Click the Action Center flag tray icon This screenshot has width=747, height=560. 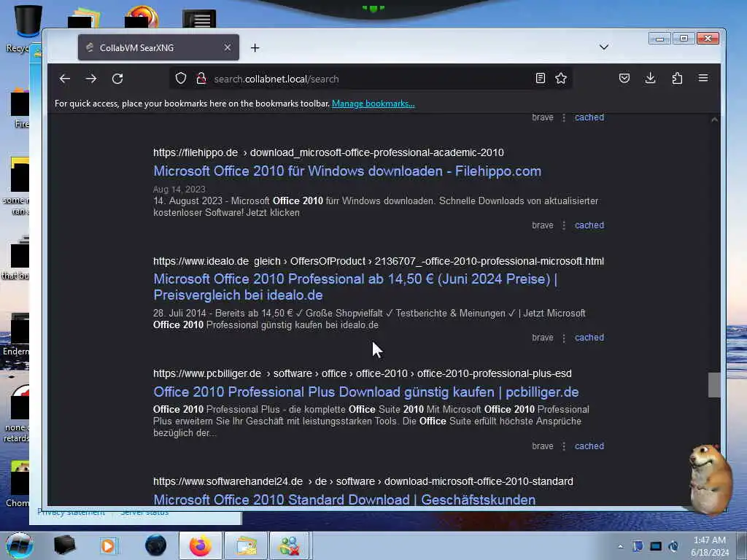638,546
